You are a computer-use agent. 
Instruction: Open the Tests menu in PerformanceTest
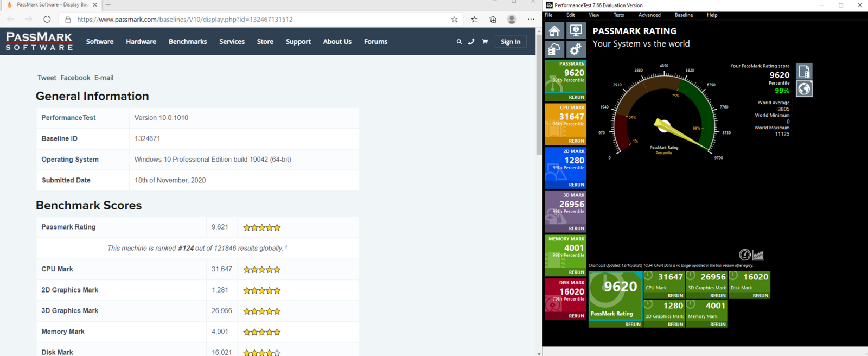point(618,15)
